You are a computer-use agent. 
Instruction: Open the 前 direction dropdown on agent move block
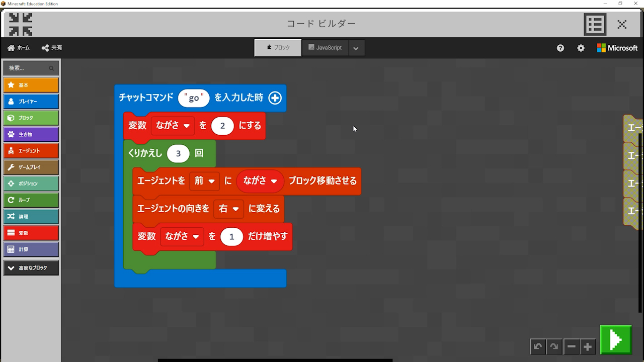[204, 180]
